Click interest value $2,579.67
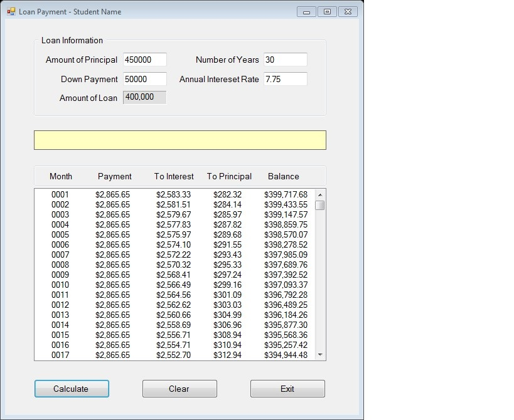This screenshot has width=514, height=420. point(173,214)
